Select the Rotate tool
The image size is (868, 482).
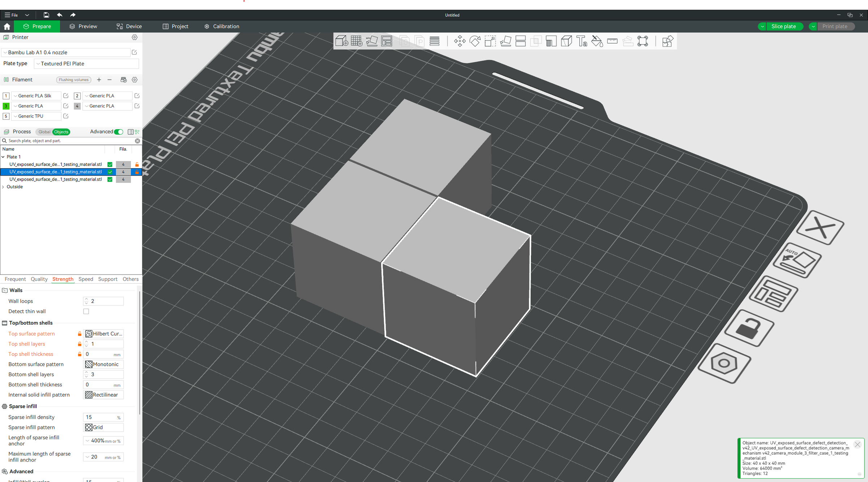tap(475, 41)
